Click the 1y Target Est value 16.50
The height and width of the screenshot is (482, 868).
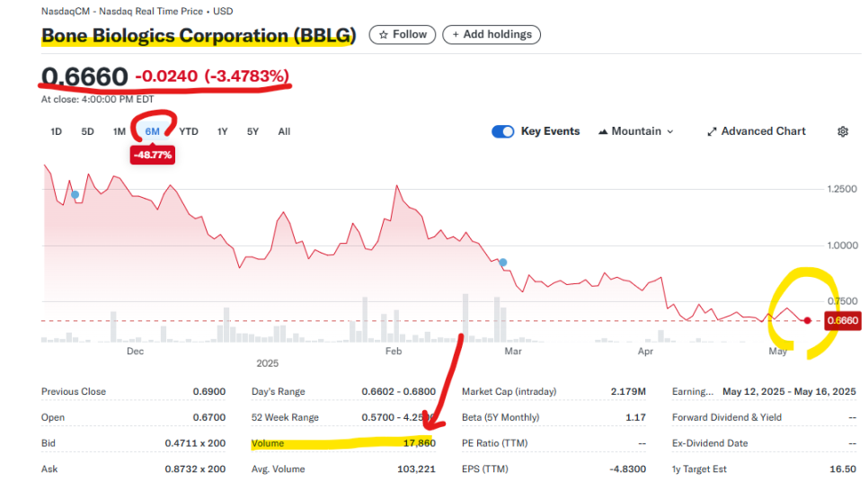843,469
